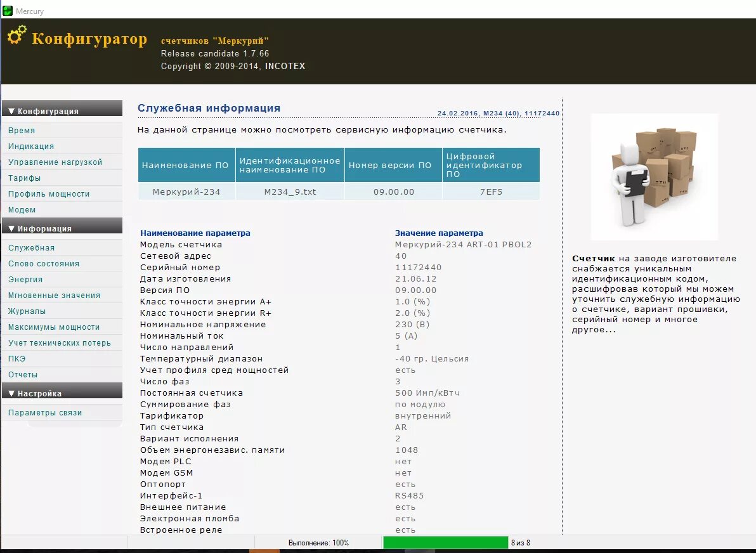Click the value внутренний

click(423, 415)
